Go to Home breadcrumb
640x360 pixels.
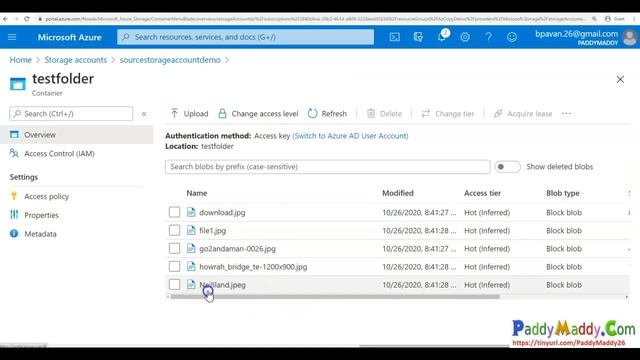click(x=20, y=60)
